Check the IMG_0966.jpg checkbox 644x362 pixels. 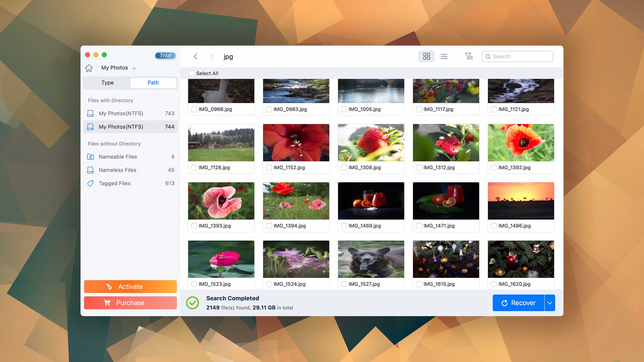[x=194, y=109]
